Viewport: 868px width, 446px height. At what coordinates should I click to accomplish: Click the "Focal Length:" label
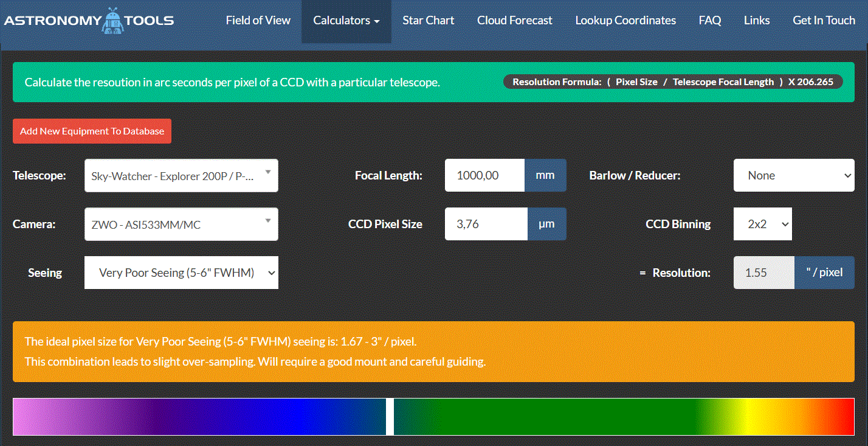[x=388, y=176]
